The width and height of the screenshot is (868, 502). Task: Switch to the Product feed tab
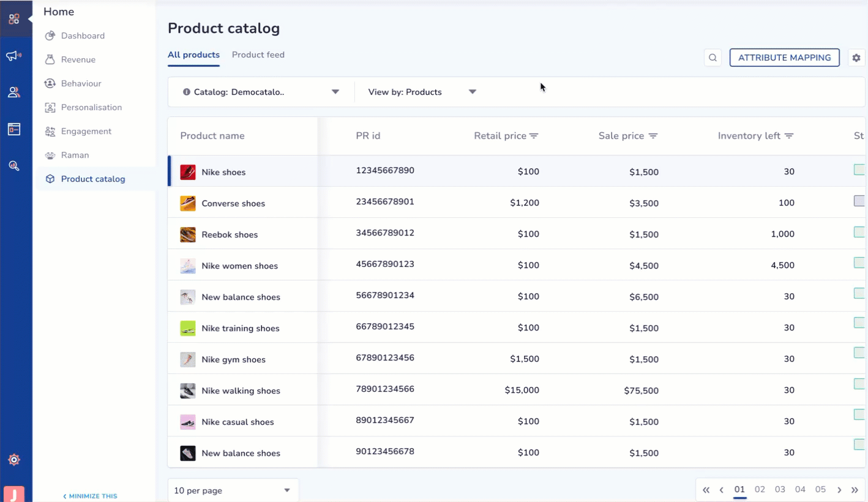(258, 54)
